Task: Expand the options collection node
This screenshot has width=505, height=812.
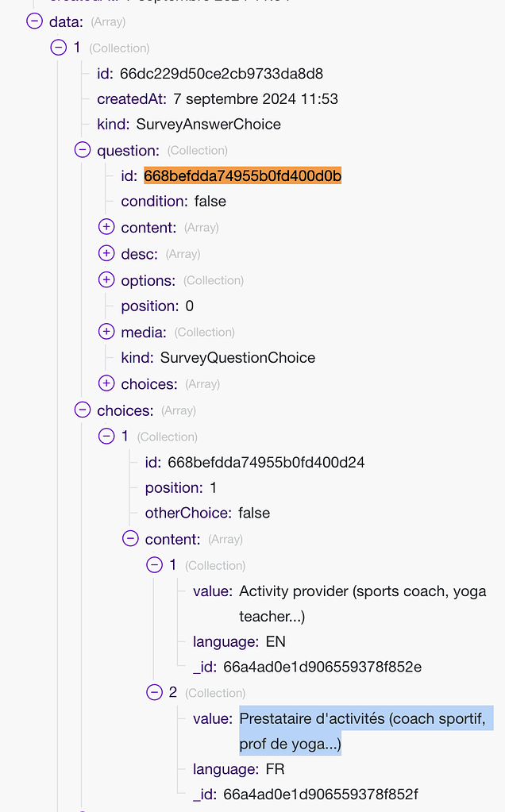Action: coord(106,280)
